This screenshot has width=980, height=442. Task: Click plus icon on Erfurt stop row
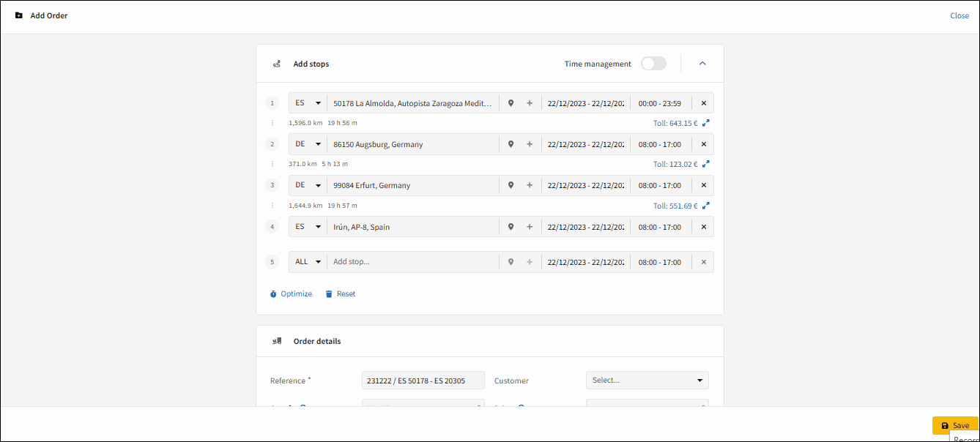coord(530,185)
